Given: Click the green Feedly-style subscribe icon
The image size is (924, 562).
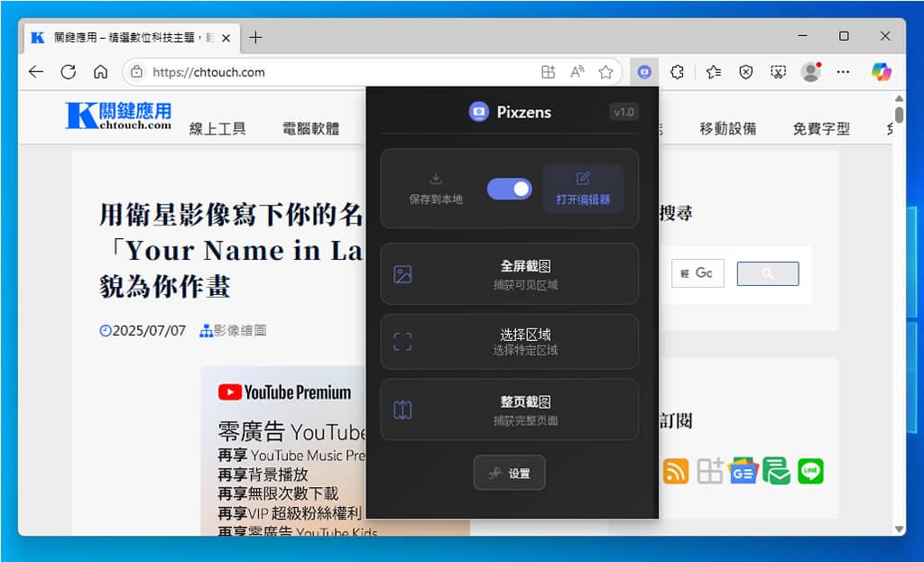Looking at the screenshot, I should tap(777, 471).
